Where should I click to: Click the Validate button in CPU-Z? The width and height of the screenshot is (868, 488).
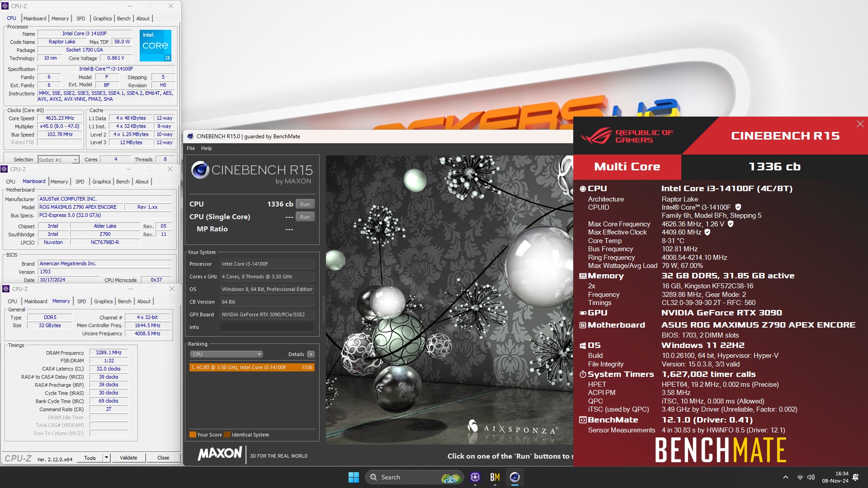[x=128, y=458]
